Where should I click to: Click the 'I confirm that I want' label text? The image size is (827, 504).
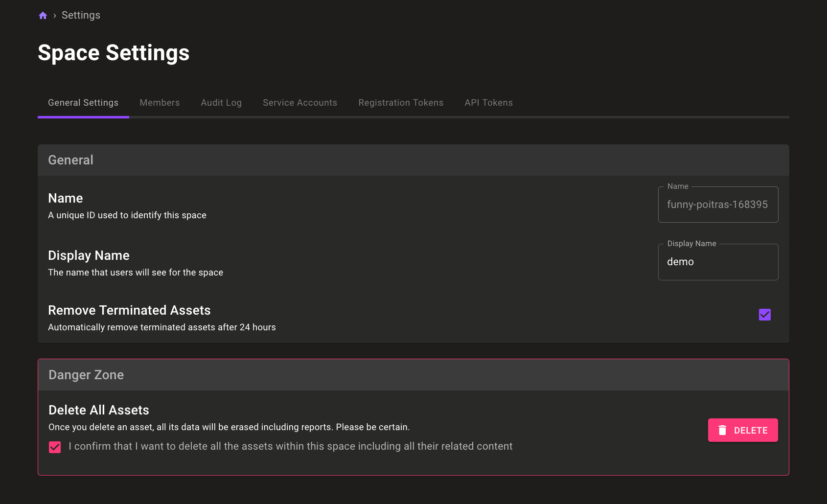pos(290,446)
